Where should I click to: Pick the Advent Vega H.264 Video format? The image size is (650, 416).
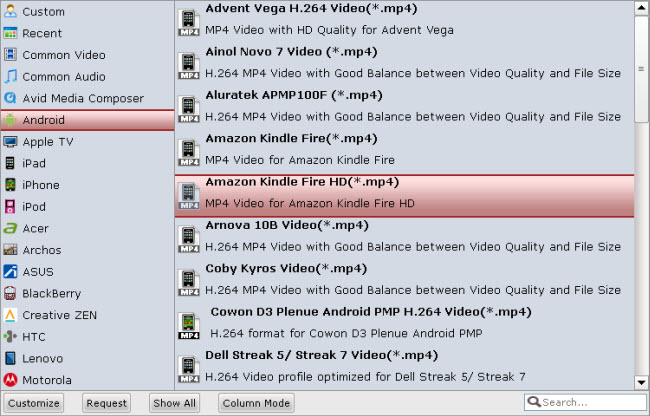[x=404, y=21]
